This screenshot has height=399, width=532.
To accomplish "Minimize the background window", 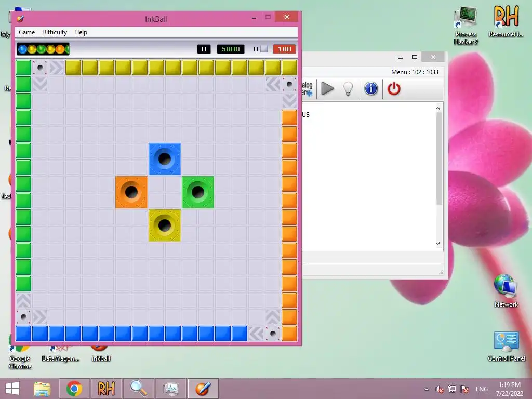I will [x=401, y=57].
